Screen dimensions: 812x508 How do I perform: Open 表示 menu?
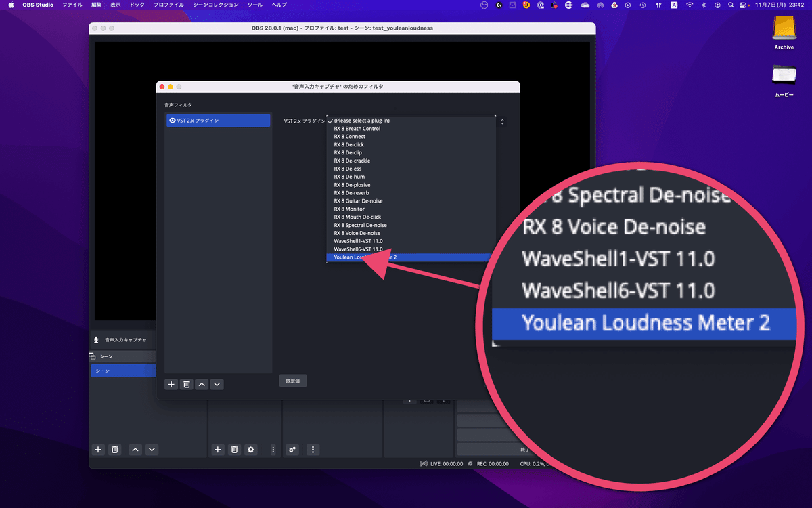tap(116, 5)
